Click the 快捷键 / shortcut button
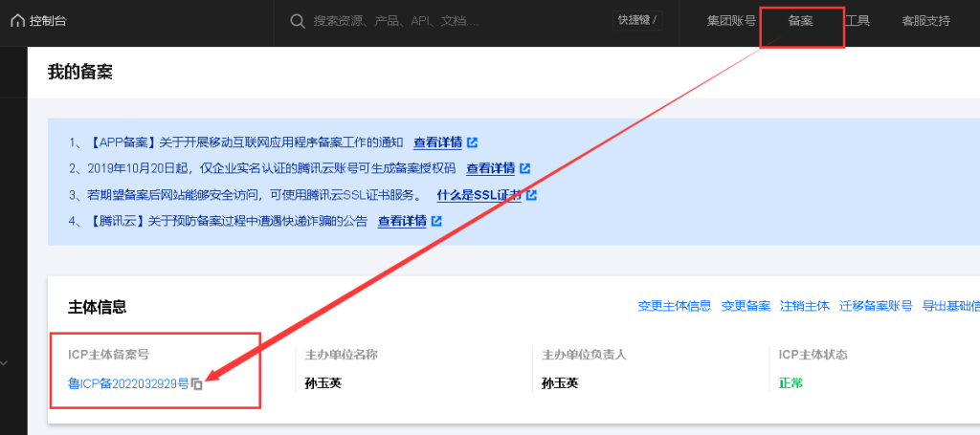The height and width of the screenshot is (435, 980). [637, 21]
